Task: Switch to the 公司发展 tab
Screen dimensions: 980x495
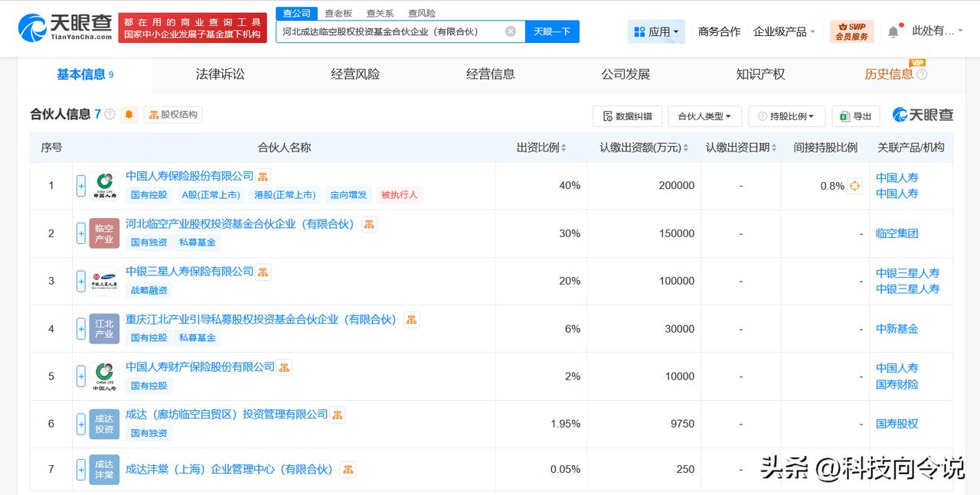Action: [x=626, y=74]
